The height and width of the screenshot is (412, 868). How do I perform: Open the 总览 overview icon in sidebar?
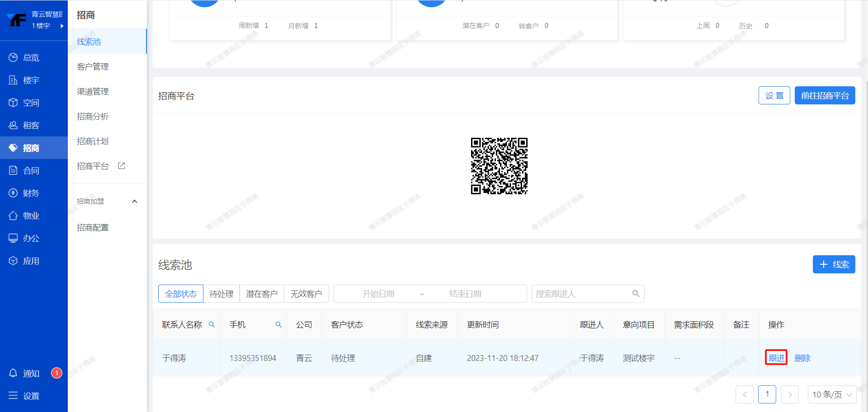tap(13, 57)
